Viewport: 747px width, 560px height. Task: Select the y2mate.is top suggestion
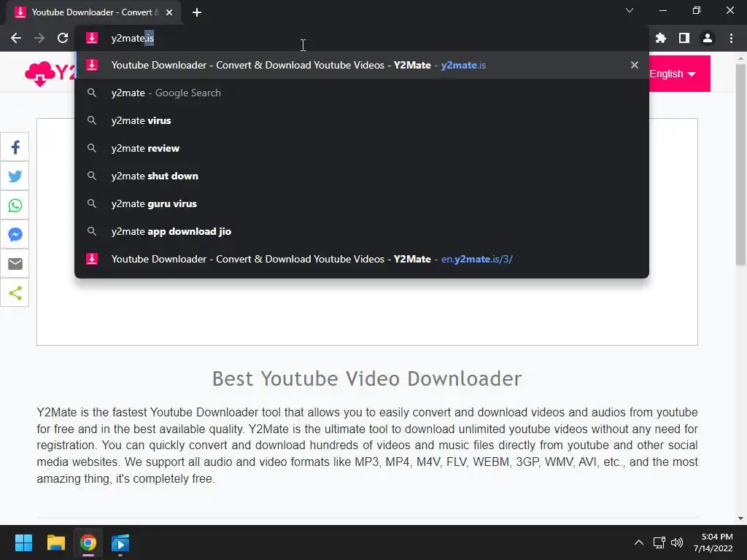(362, 65)
